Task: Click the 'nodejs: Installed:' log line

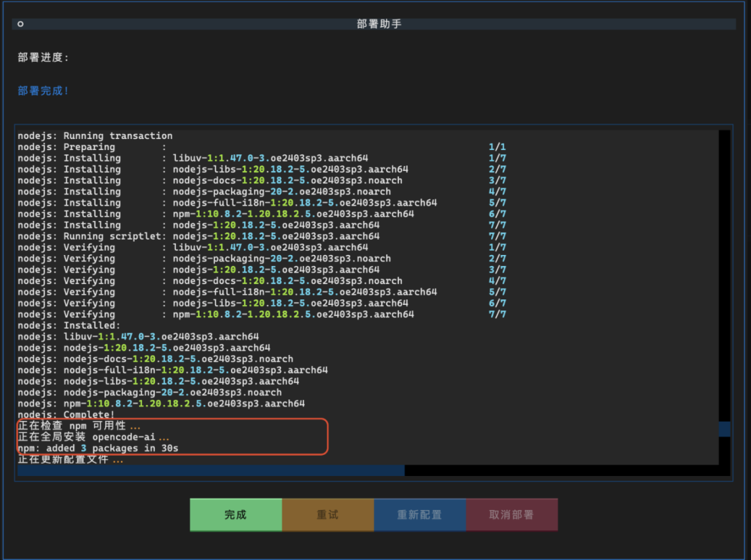Action: click(x=69, y=325)
